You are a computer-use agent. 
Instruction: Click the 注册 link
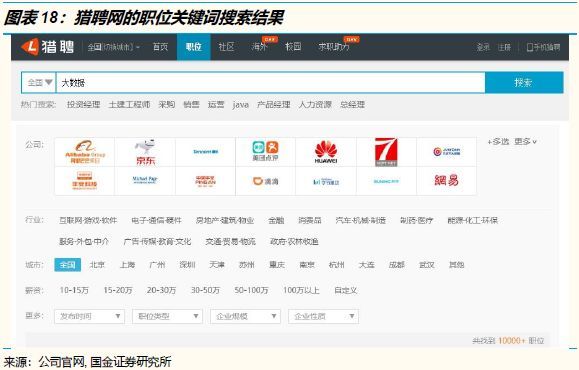504,47
